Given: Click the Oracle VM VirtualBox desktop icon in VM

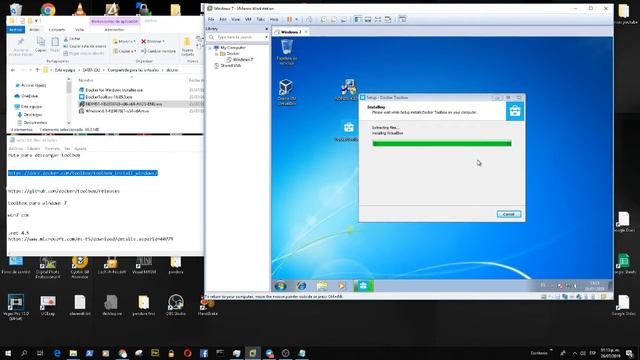Looking at the screenshot, I should coord(286,92).
